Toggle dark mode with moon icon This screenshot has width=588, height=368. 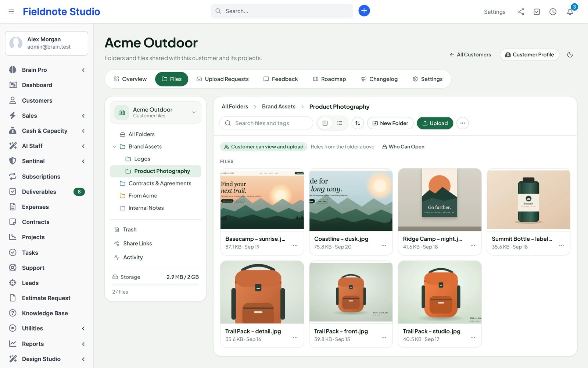(570, 55)
